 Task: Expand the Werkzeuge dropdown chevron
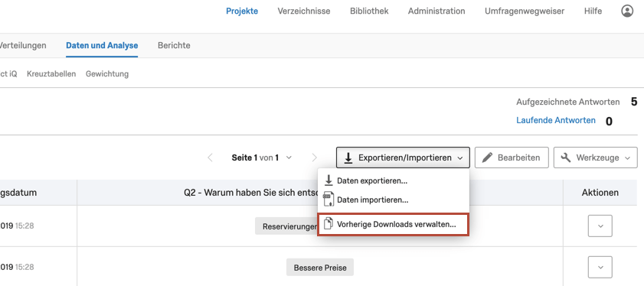pos(628,158)
